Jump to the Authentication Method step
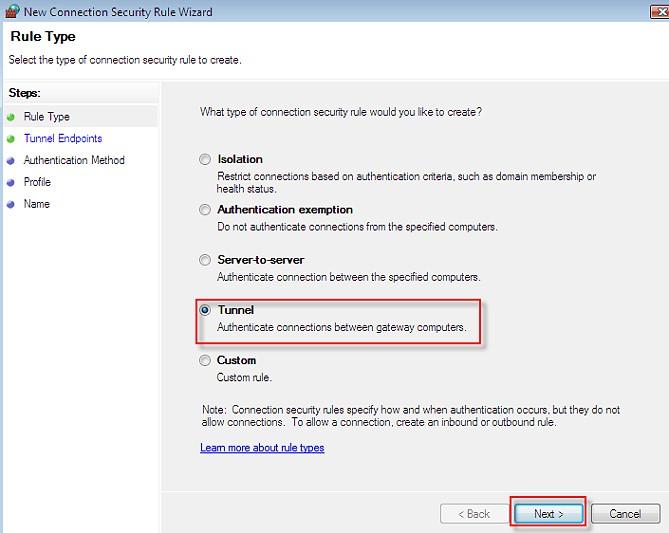The height and width of the screenshot is (533, 669). pyautogui.click(x=74, y=160)
